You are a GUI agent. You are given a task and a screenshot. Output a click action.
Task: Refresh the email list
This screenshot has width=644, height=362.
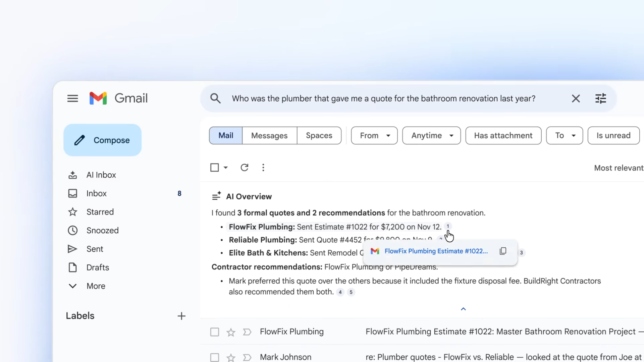coord(245,167)
